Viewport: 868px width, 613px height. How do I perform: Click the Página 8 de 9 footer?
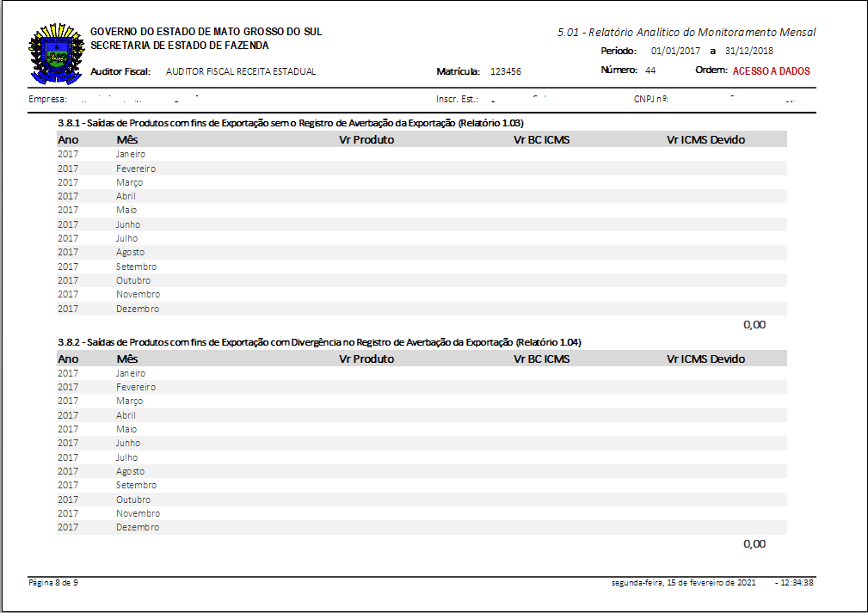[53, 583]
